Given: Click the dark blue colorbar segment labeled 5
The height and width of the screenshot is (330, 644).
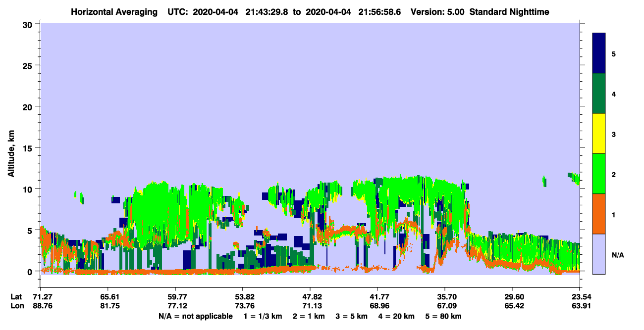Looking at the screenshot, I should click(599, 53).
